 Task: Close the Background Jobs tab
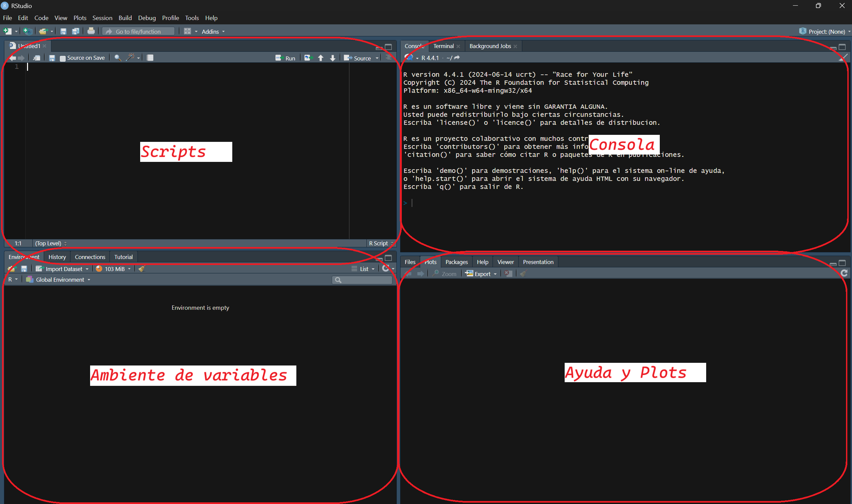(x=515, y=46)
